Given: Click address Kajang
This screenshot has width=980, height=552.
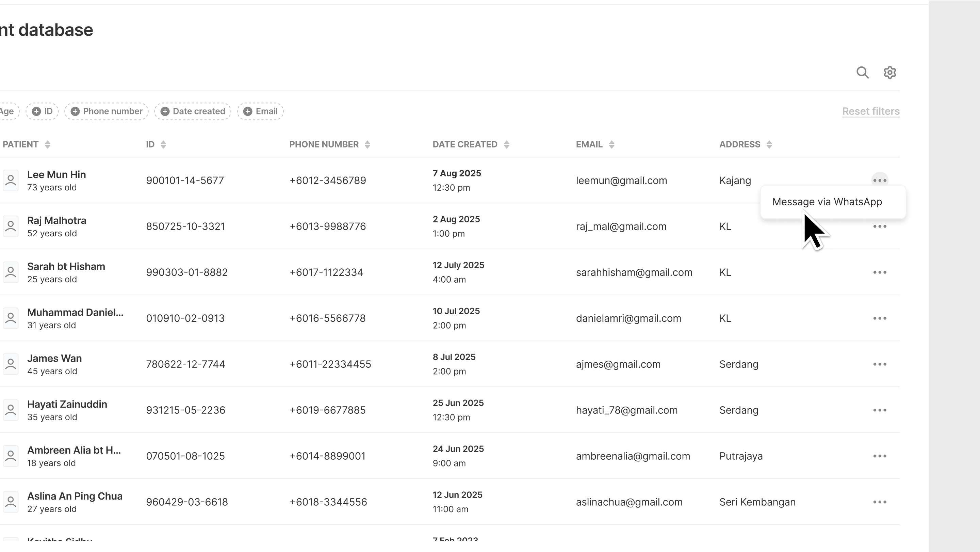Looking at the screenshot, I should [735, 180].
